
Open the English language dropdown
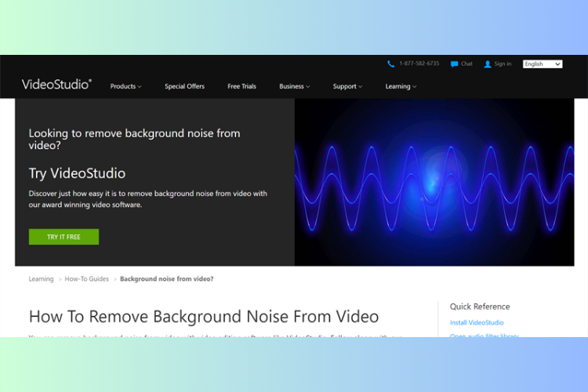(x=543, y=64)
